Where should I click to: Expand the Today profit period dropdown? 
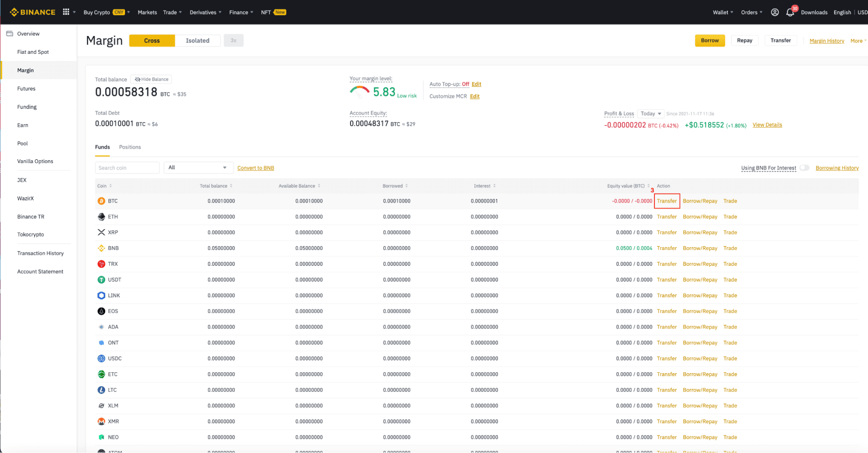click(650, 114)
